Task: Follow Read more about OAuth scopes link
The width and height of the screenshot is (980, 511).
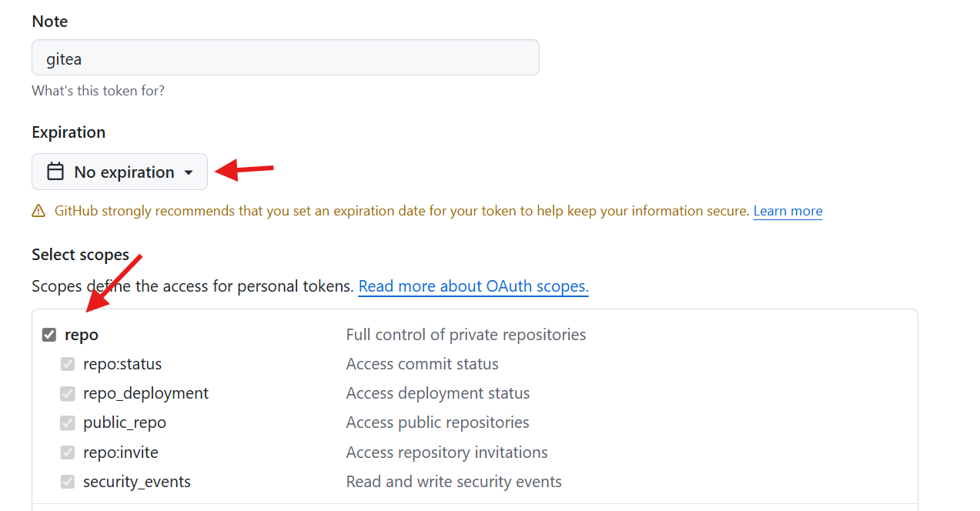Action: click(473, 286)
